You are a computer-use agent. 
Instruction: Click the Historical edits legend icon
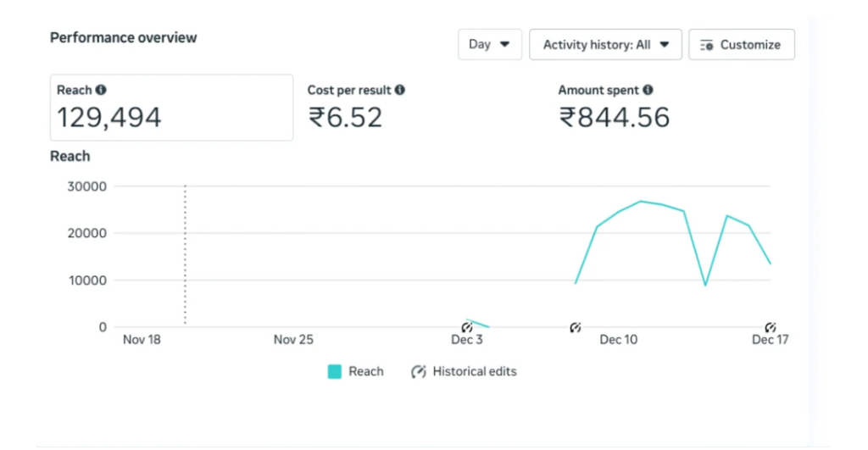(419, 371)
